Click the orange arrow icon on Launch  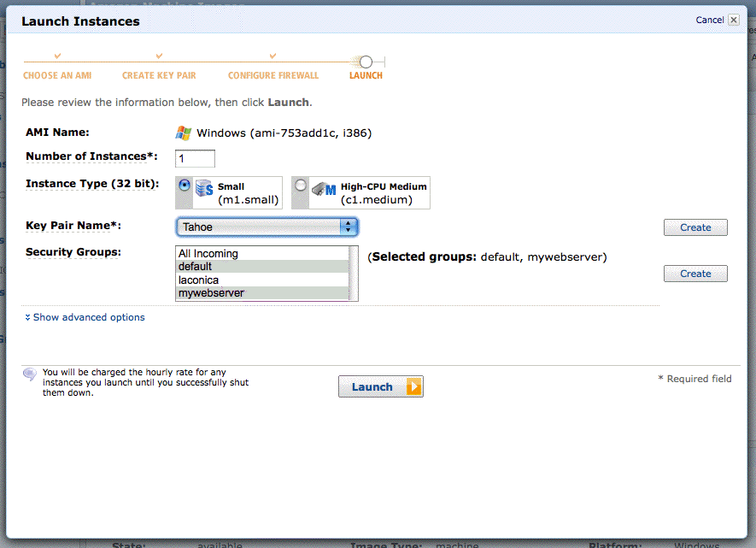(x=413, y=387)
